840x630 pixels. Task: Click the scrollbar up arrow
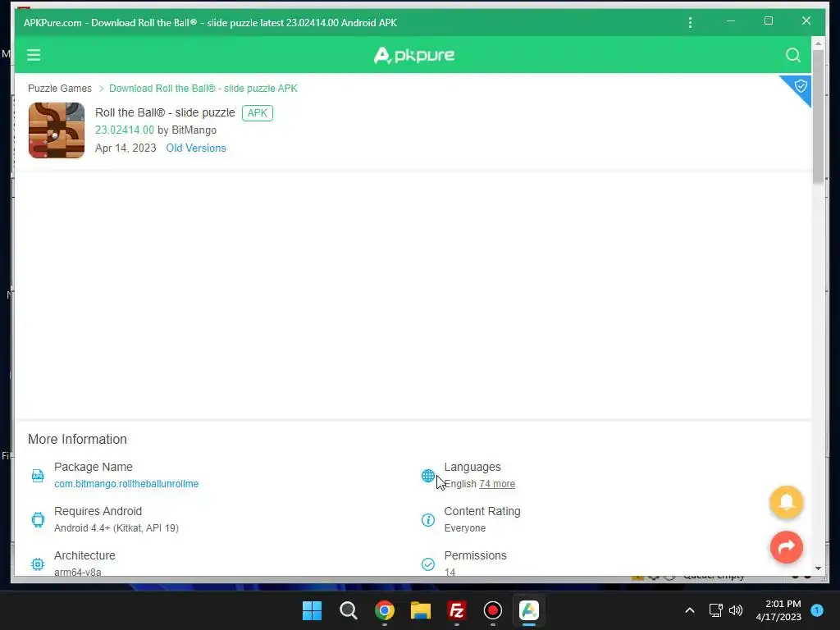pyautogui.click(x=818, y=43)
